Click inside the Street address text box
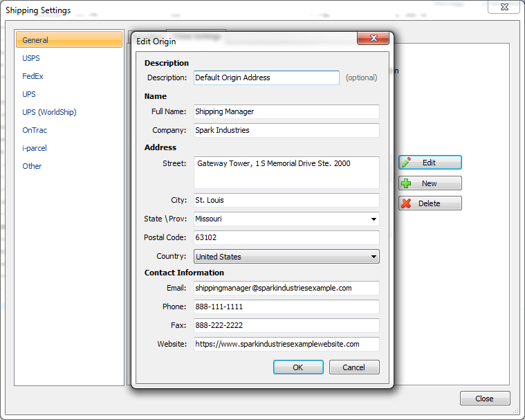This screenshot has height=420, width=525. pos(286,172)
